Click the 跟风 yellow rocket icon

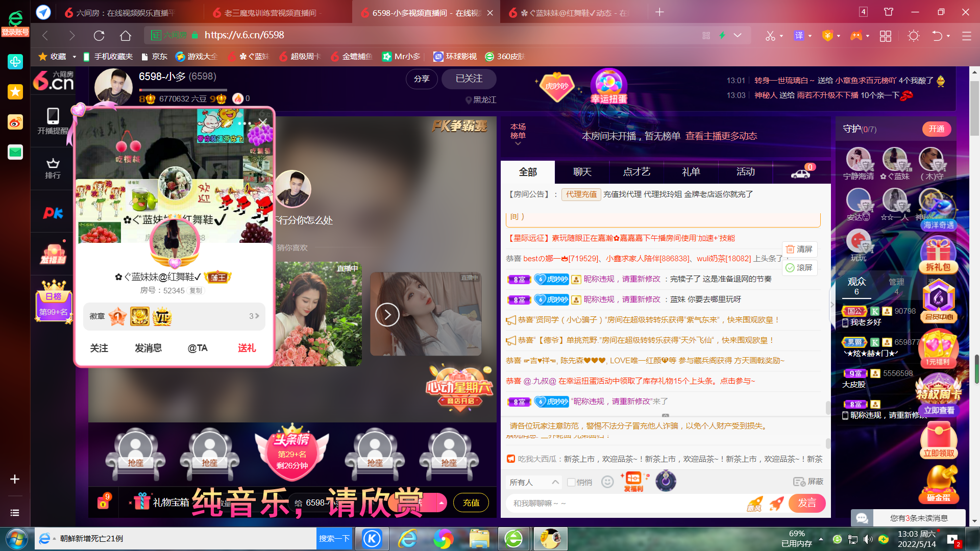tap(755, 504)
